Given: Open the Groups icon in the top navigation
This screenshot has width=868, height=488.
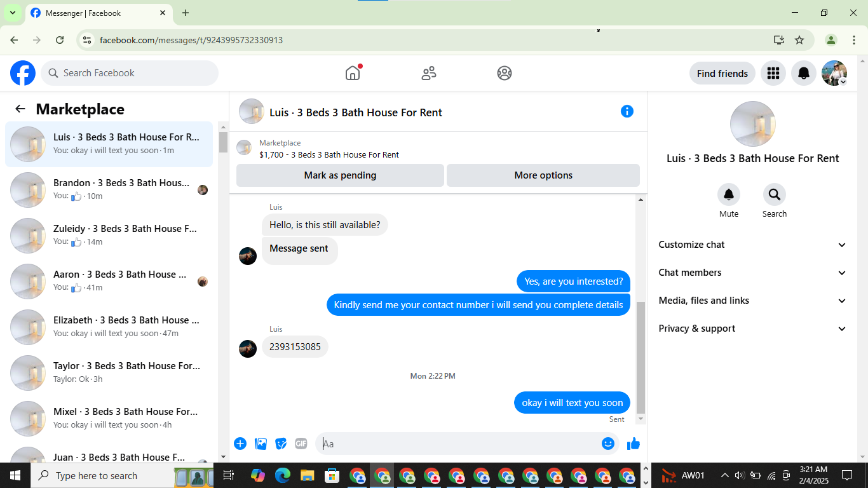Looking at the screenshot, I should tap(505, 73).
